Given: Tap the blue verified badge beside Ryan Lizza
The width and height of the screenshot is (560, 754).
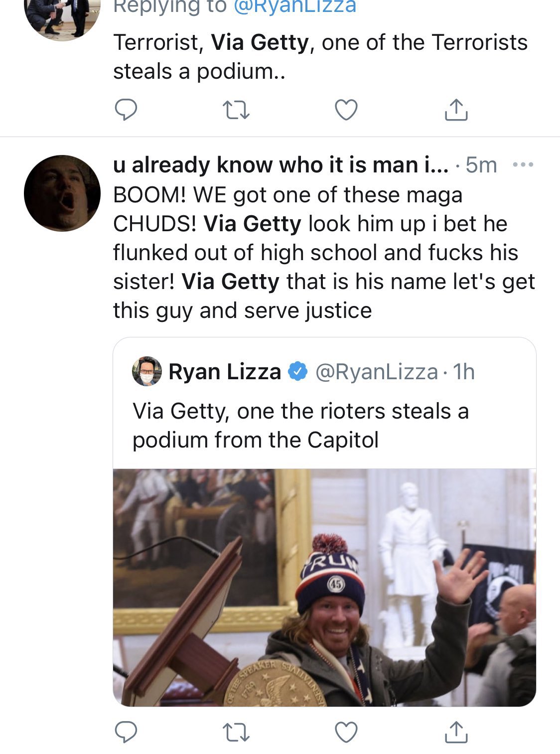Looking at the screenshot, I should [298, 372].
